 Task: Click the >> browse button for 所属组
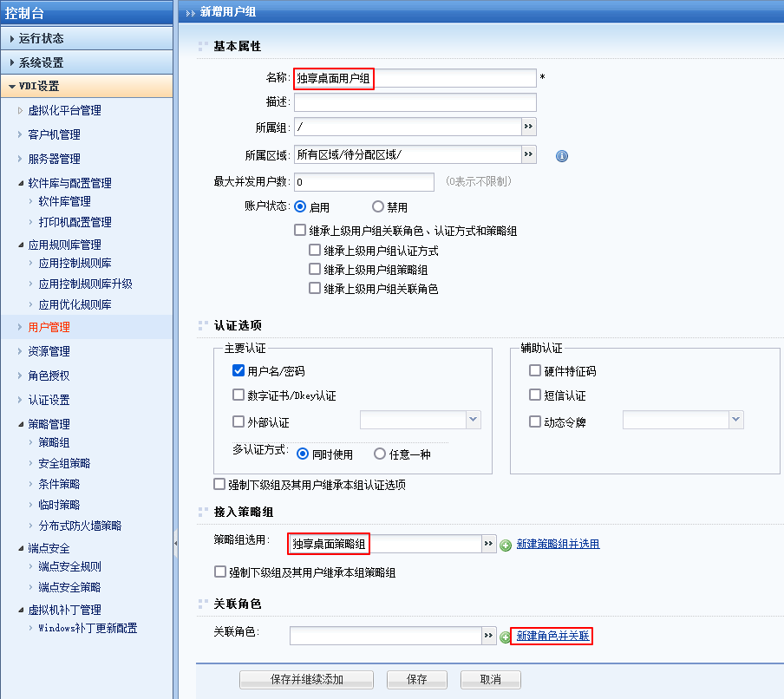click(528, 127)
